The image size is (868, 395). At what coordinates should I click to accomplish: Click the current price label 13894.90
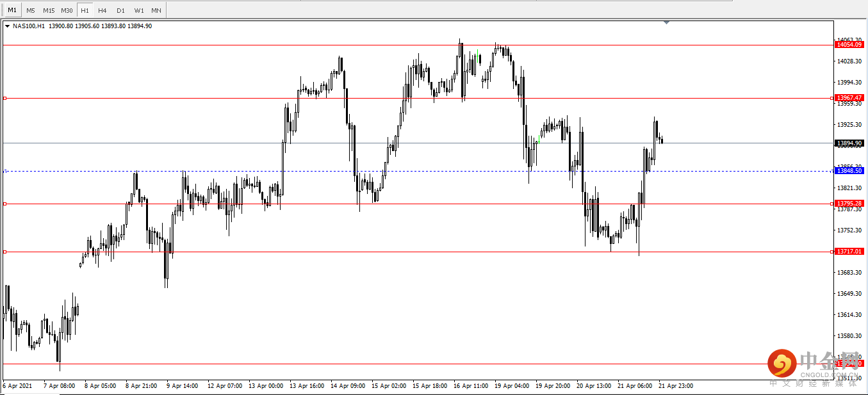849,143
